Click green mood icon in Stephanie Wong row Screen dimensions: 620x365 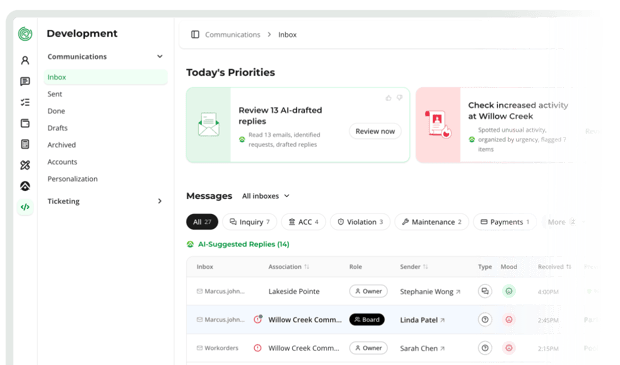click(x=509, y=291)
